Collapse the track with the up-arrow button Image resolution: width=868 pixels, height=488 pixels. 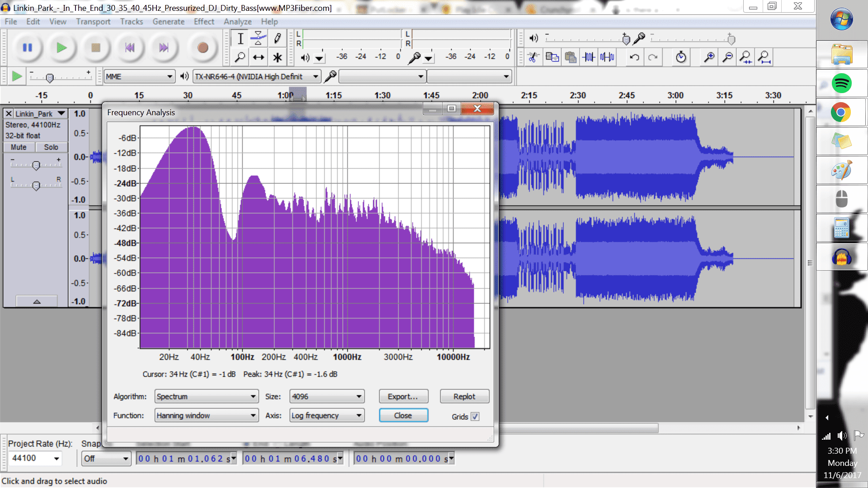[x=37, y=301]
